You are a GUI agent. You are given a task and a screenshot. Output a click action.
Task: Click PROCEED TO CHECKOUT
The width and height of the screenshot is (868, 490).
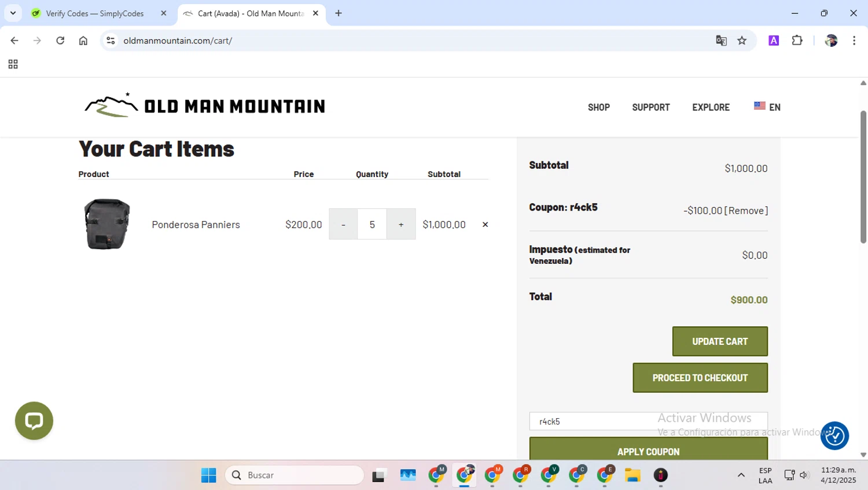pyautogui.click(x=700, y=378)
